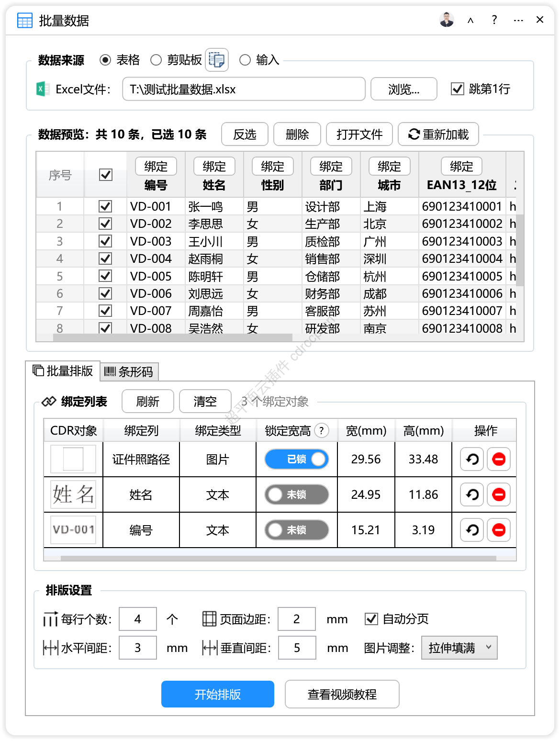The image size is (560, 741).
Task: Switch to the 批量排版 tab
Action: [x=63, y=371]
